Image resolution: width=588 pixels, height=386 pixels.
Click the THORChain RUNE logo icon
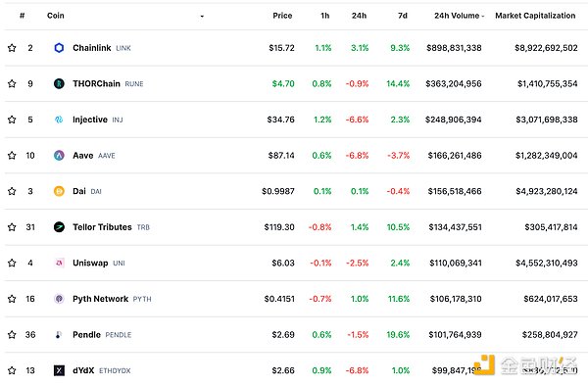coord(59,83)
